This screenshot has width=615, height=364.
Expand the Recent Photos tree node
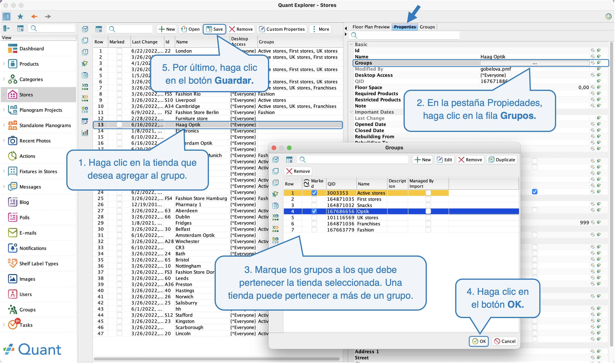[x=4, y=141]
